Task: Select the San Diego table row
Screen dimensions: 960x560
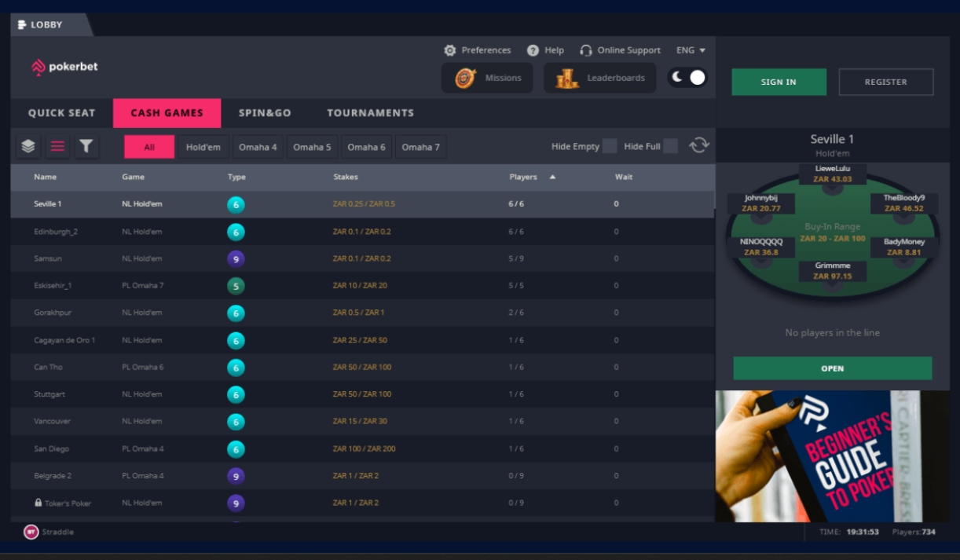Action: click(x=362, y=449)
